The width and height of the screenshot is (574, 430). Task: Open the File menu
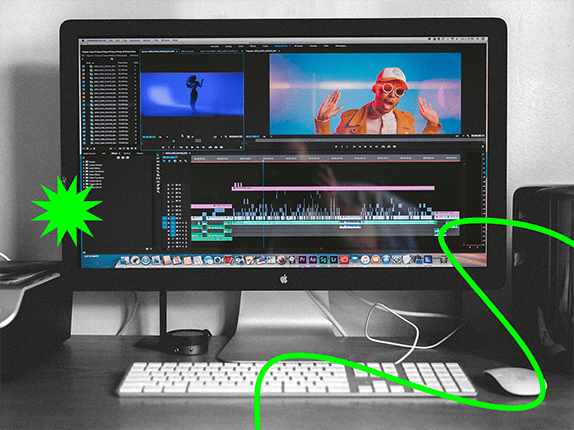[111, 40]
